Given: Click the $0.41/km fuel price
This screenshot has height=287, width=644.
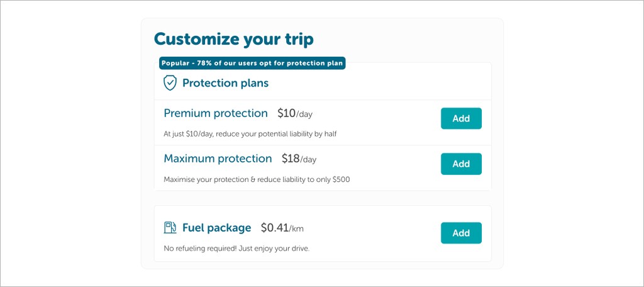Looking at the screenshot, I should pyautogui.click(x=282, y=228).
